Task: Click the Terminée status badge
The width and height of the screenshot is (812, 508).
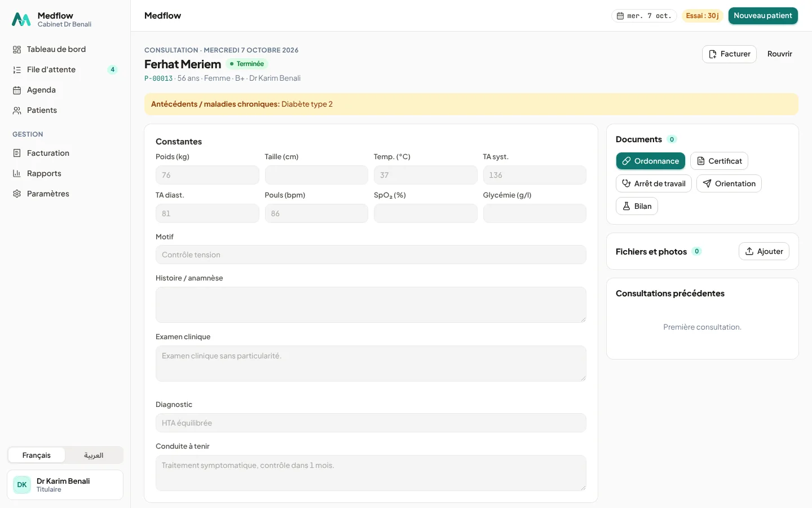Action: tap(247, 64)
